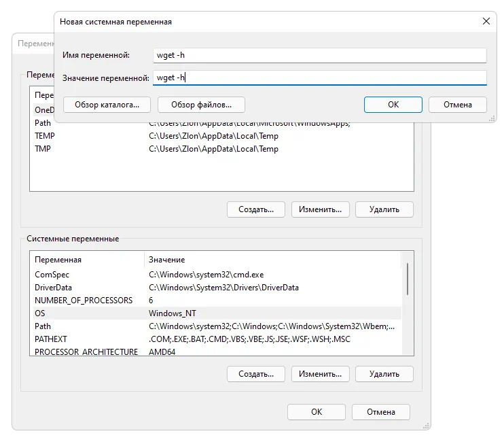Select user variable row Path

point(221,123)
